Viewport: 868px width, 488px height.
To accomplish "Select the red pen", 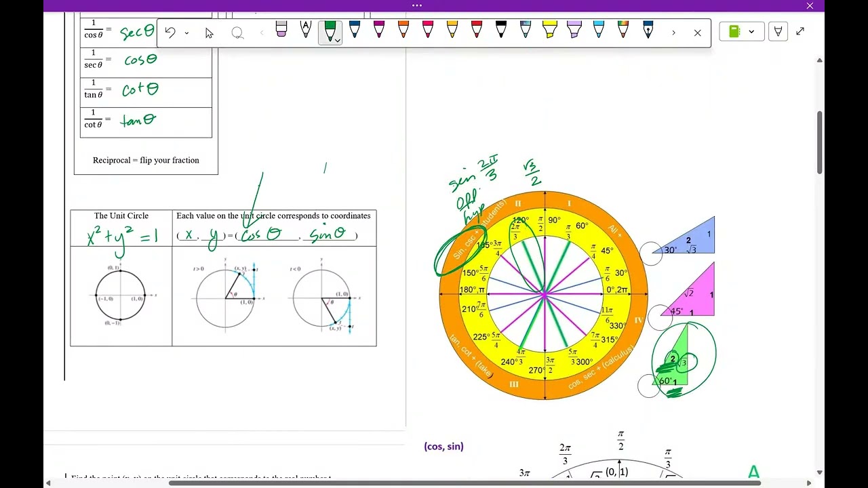I will point(476,30).
